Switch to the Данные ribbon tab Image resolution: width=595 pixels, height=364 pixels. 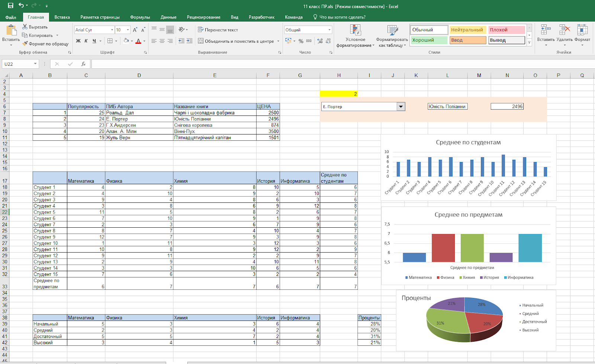pos(168,17)
